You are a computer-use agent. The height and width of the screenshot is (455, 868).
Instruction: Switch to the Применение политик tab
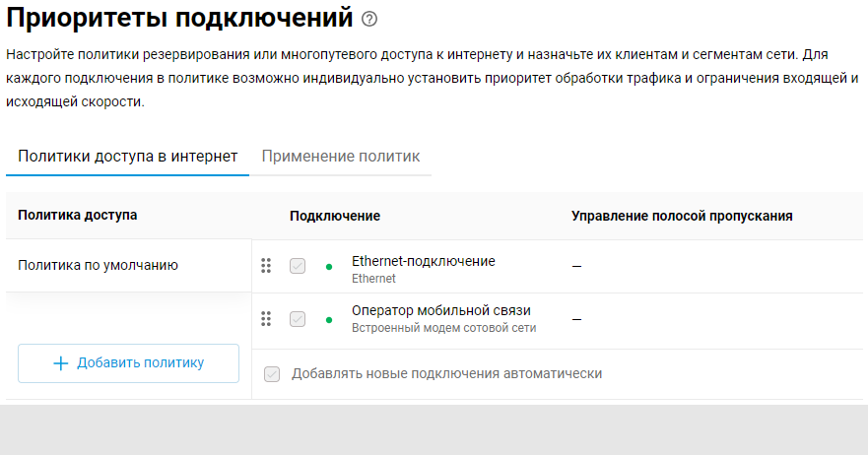tap(340, 157)
